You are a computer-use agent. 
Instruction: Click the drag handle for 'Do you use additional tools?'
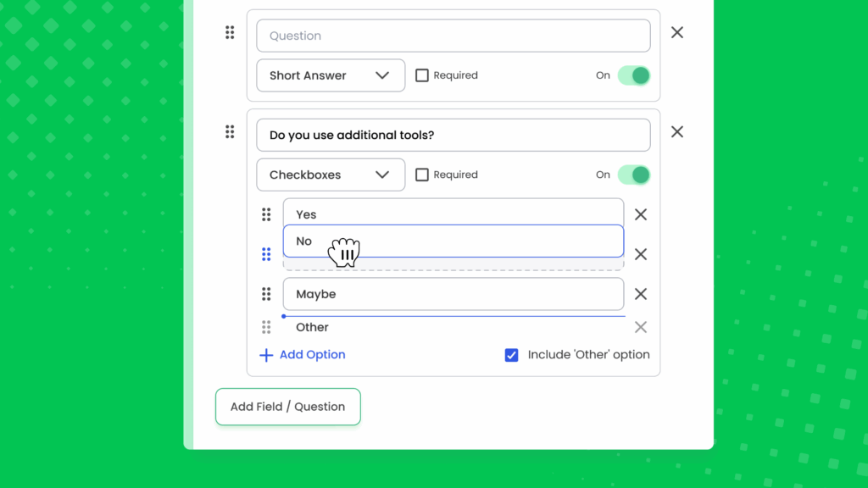(x=230, y=131)
